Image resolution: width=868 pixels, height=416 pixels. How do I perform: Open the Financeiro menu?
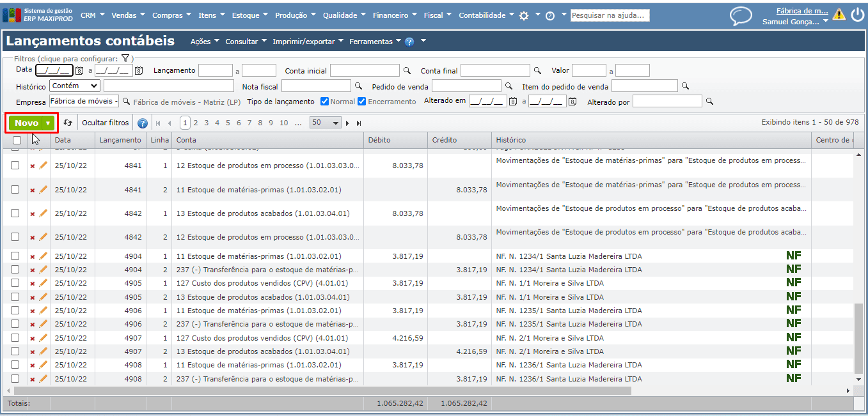pos(394,15)
